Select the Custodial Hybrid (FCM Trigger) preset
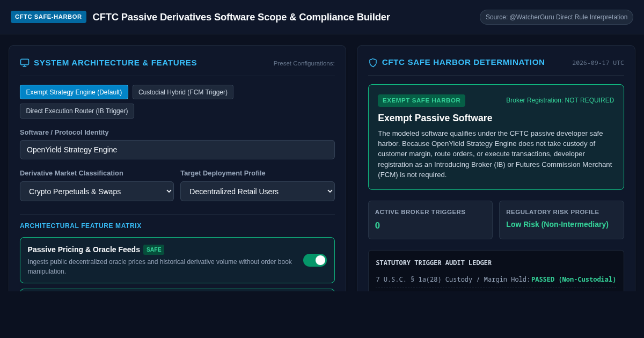644x338 pixels. (183, 92)
